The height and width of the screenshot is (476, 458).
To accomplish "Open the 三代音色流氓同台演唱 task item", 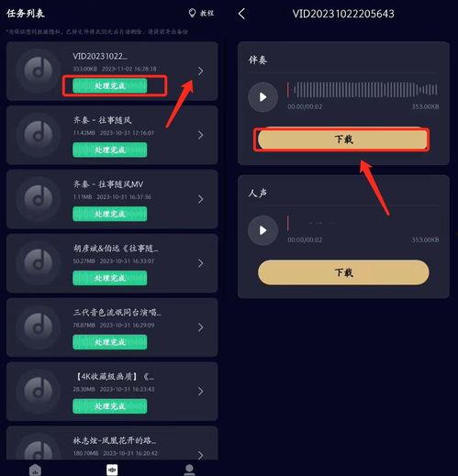I will coord(112,327).
